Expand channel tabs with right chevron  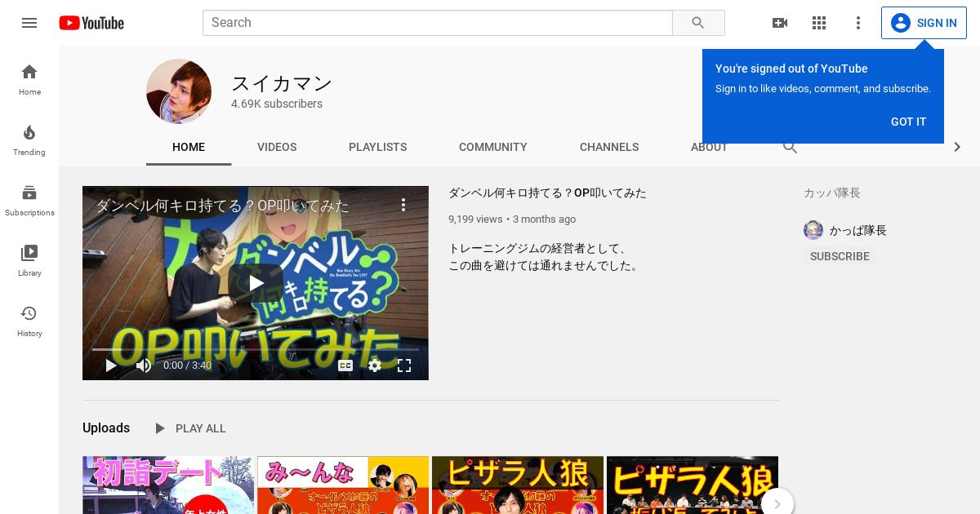[957, 147]
